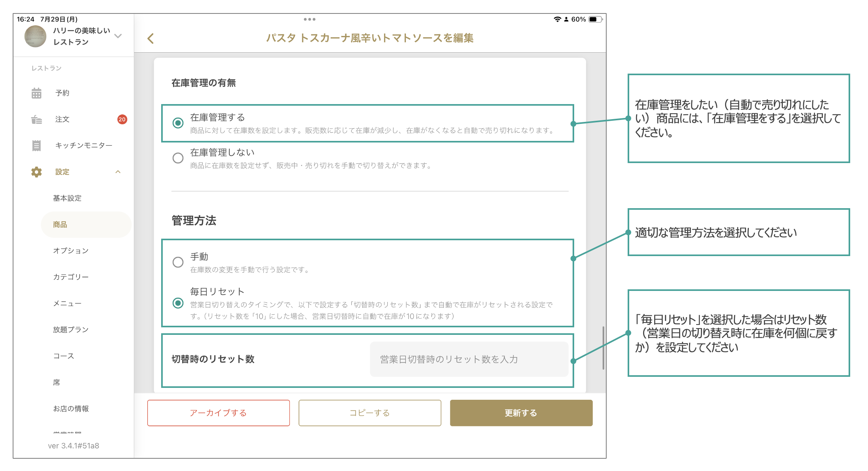The height and width of the screenshot is (471, 868).
Task: Tap the back chevron next to the title
Action: pos(150,38)
